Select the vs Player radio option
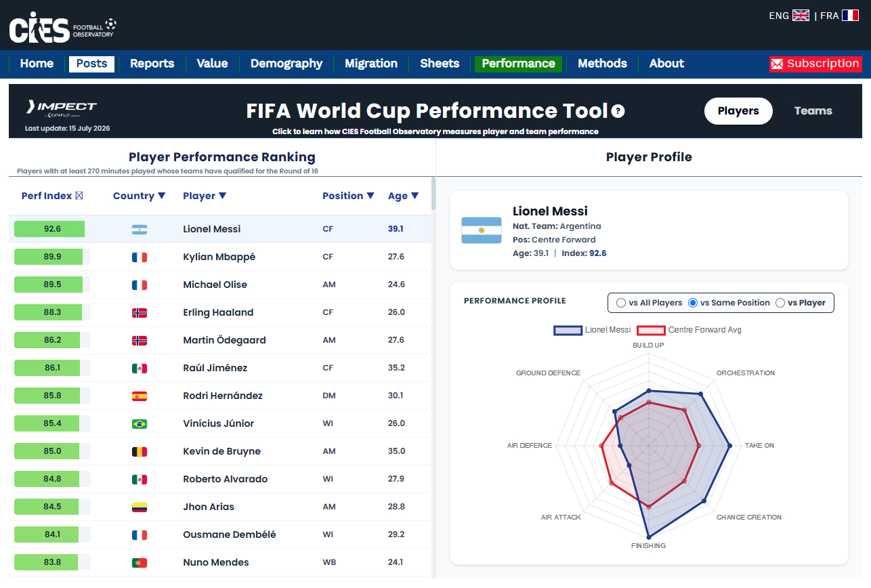Screen dimensions: 871x588 tap(780, 303)
